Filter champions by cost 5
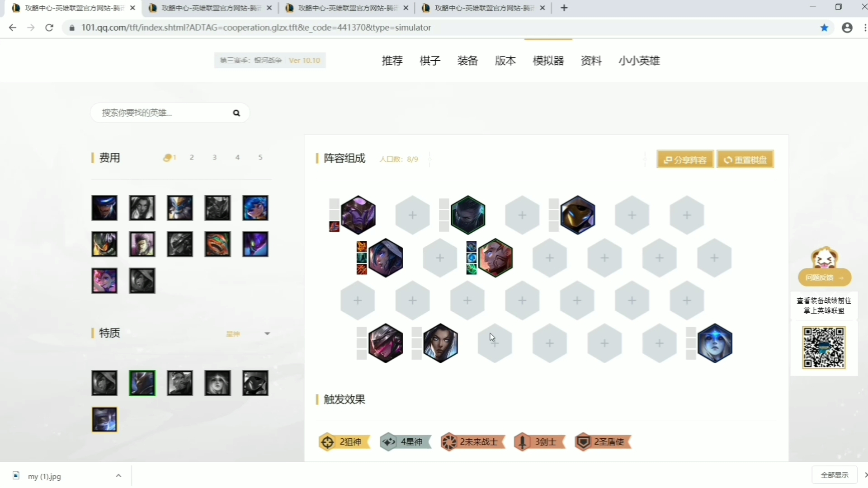Viewport: 868px width, 488px height. 260,157
